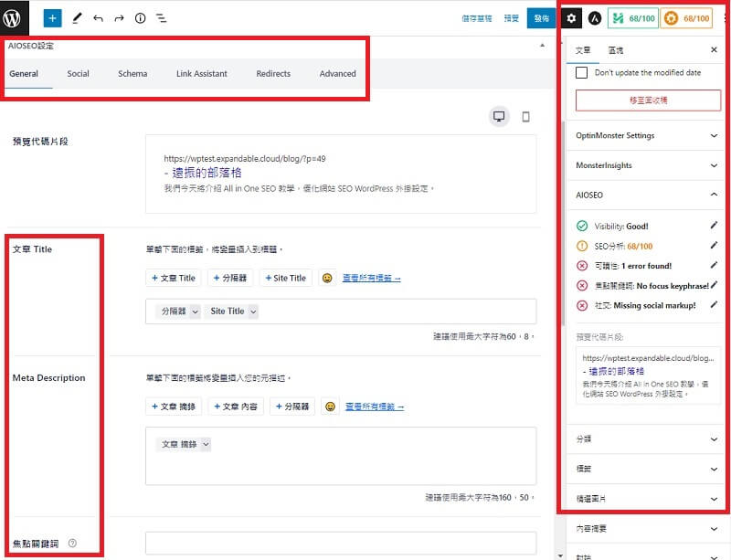
Task: Click the red 移至回收桶 button
Action: click(x=648, y=100)
